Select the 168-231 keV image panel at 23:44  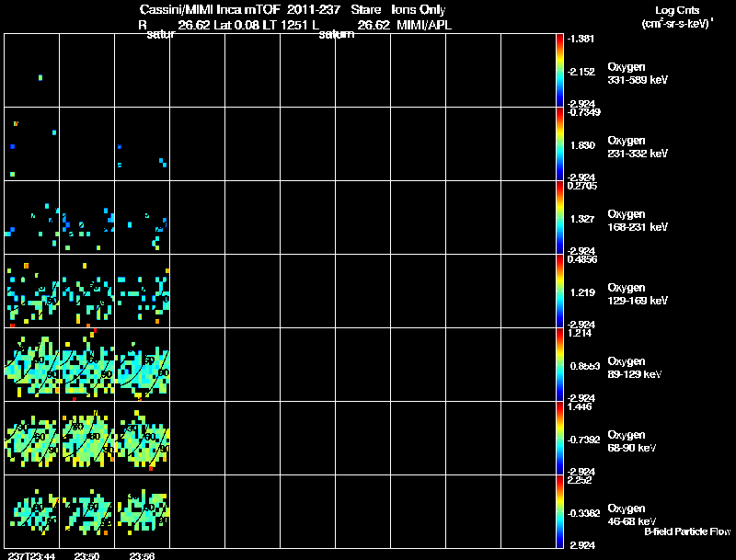32,218
